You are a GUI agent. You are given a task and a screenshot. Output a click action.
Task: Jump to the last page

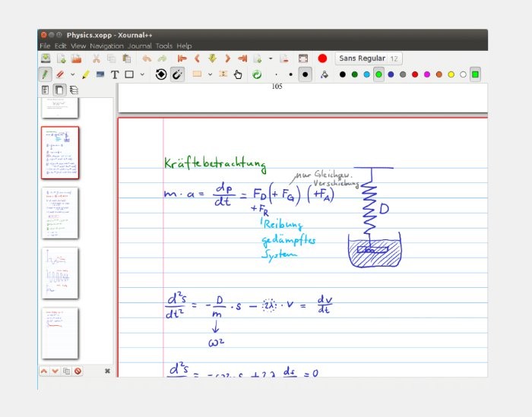(242, 58)
